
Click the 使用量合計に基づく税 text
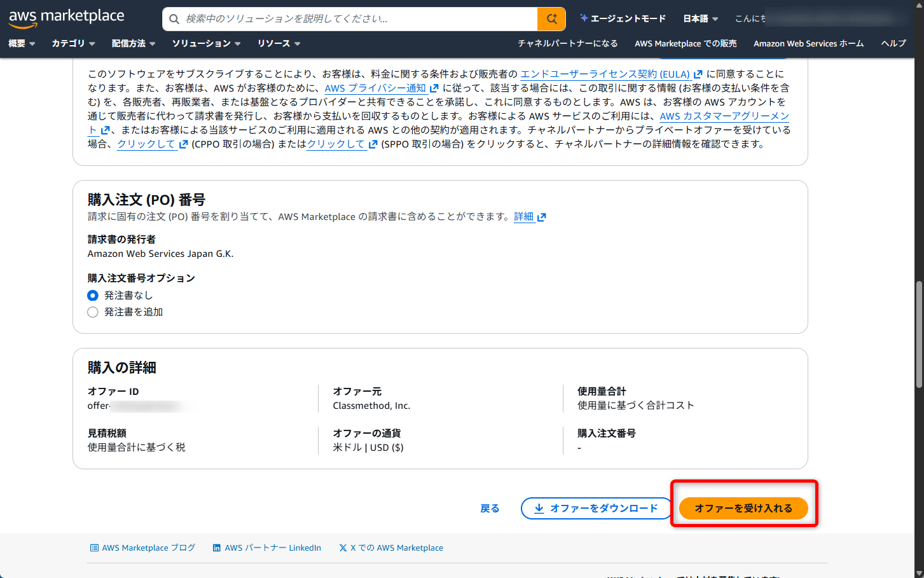(x=136, y=448)
